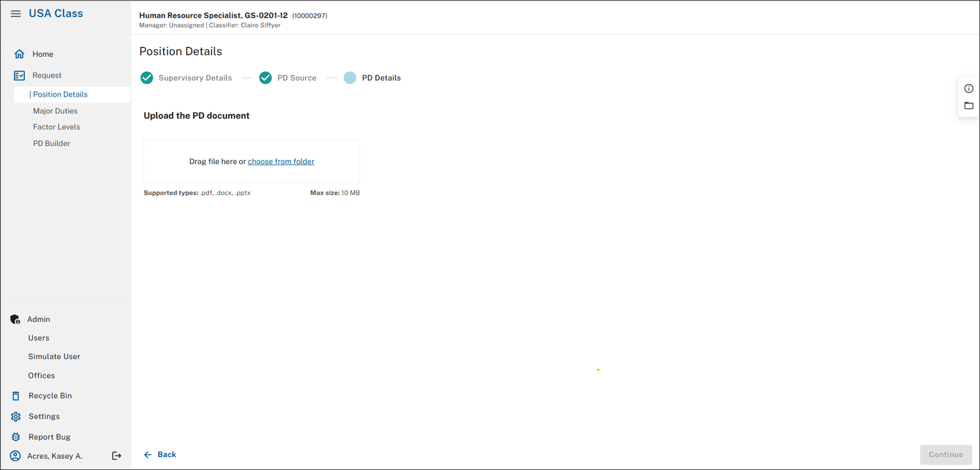Screen dimensions: 980x470
Task: Click the file drag-and-drop area
Action: 252,161
